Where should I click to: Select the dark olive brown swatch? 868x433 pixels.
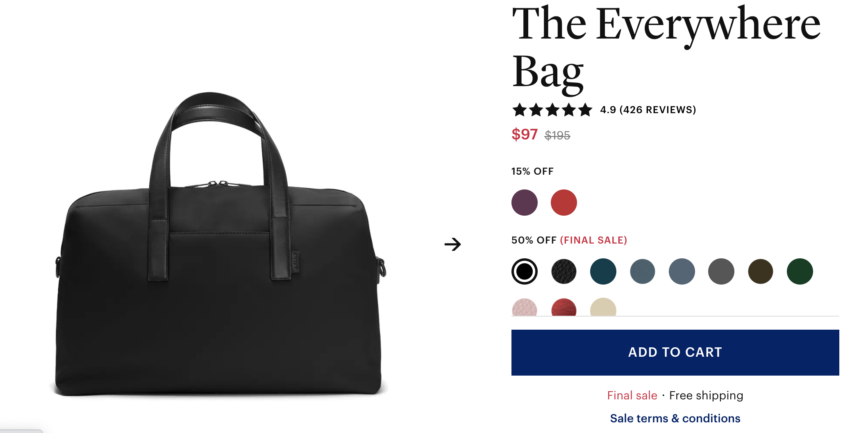(761, 271)
